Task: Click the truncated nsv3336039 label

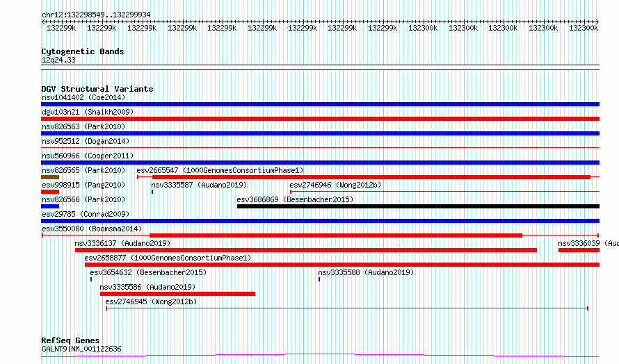Action: coord(588,243)
